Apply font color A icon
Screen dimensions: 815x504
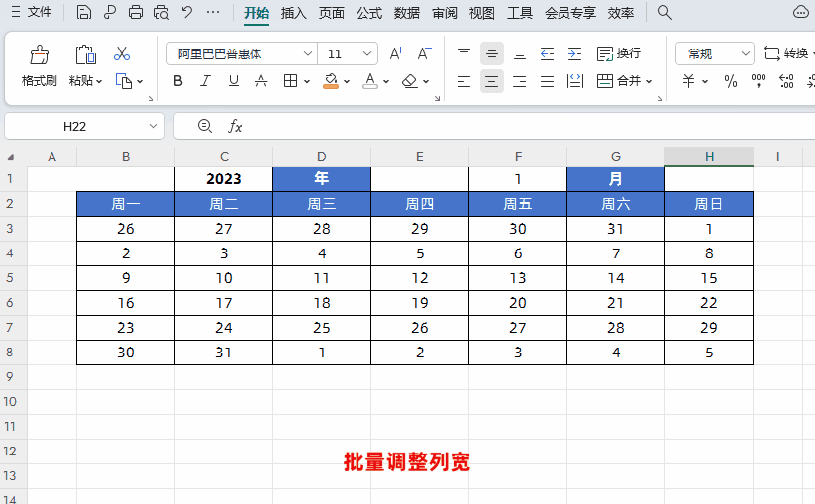coord(370,80)
